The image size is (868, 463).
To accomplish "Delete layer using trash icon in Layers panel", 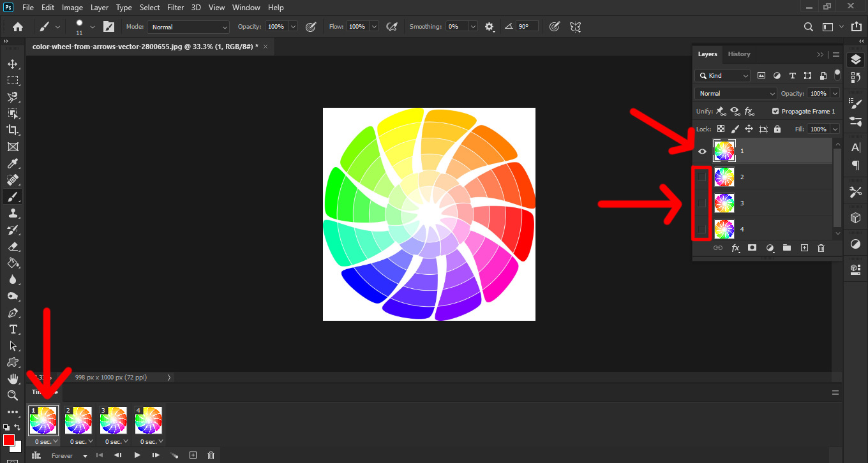I will (x=821, y=248).
